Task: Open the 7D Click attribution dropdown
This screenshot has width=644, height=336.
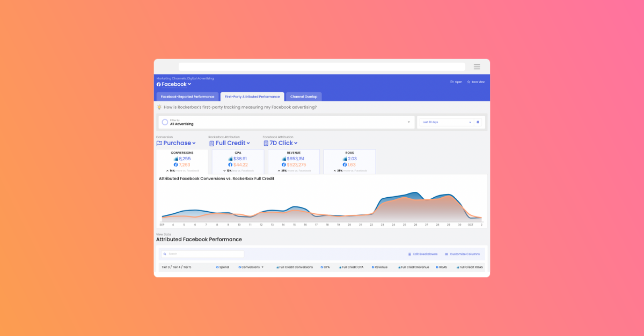Action: pyautogui.click(x=281, y=143)
